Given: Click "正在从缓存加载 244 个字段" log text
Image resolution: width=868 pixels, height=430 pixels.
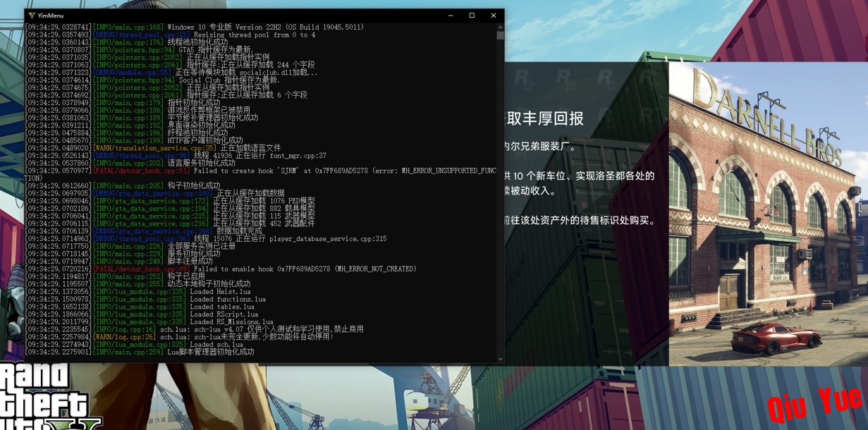Looking at the screenshot, I should (x=250, y=65).
